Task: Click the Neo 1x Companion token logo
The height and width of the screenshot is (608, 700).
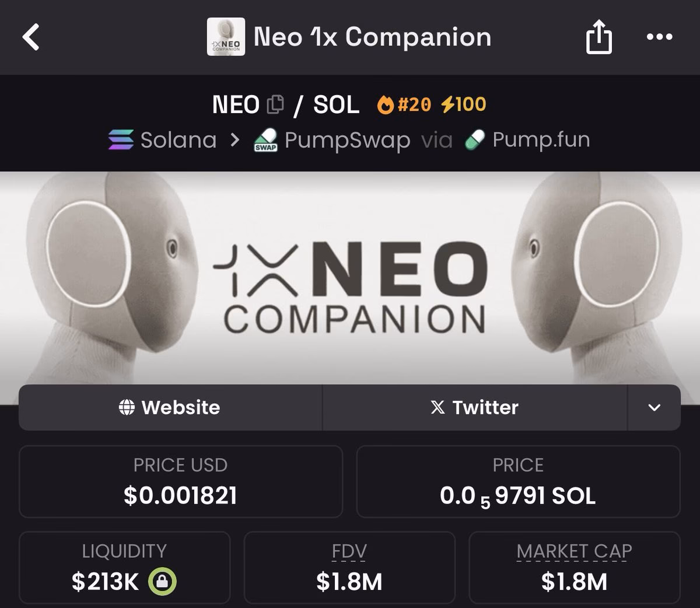Action: pos(225,37)
